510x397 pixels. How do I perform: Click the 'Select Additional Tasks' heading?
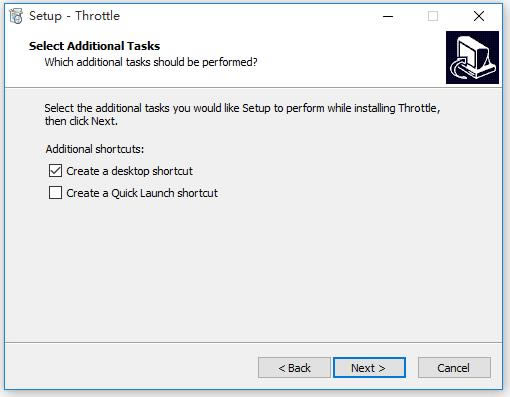click(94, 46)
